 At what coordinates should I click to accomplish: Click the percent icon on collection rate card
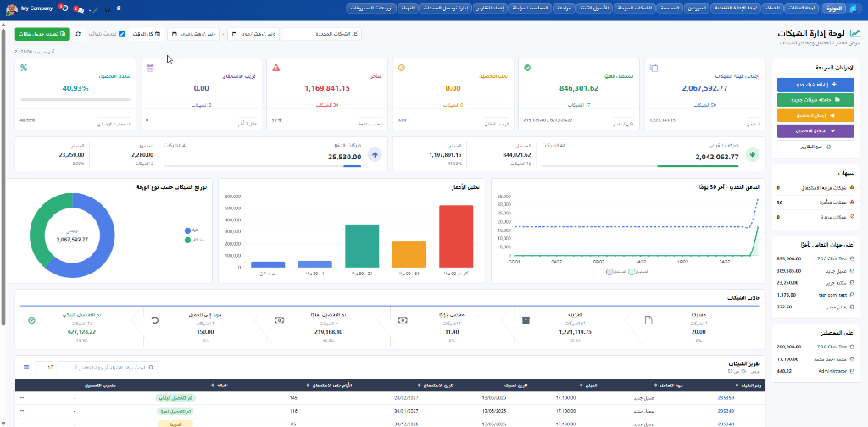point(24,68)
